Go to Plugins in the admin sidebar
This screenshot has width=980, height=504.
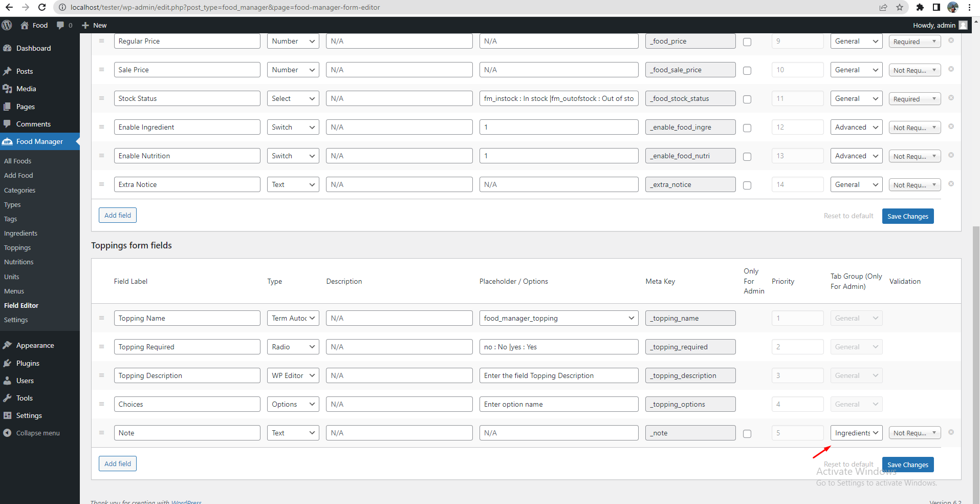28,363
